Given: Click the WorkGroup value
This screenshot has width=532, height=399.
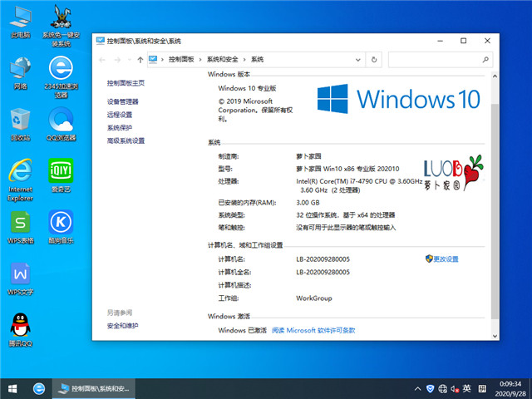Looking at the screenshot, I should 314,298.
